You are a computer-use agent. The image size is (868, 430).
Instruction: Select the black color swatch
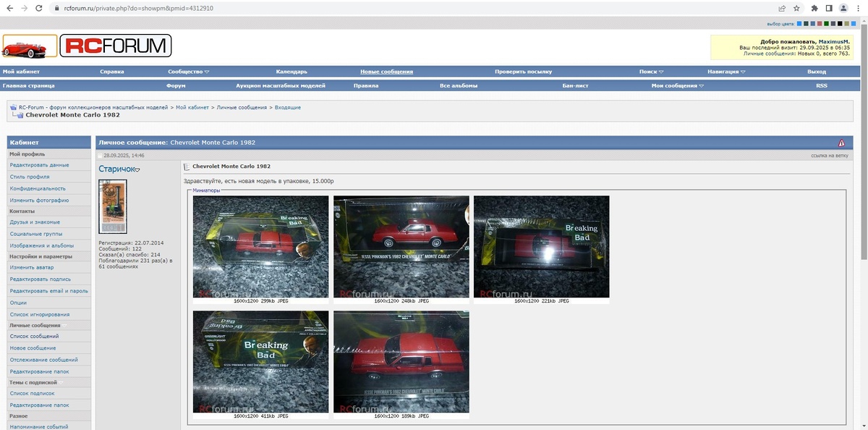point(840,23)
